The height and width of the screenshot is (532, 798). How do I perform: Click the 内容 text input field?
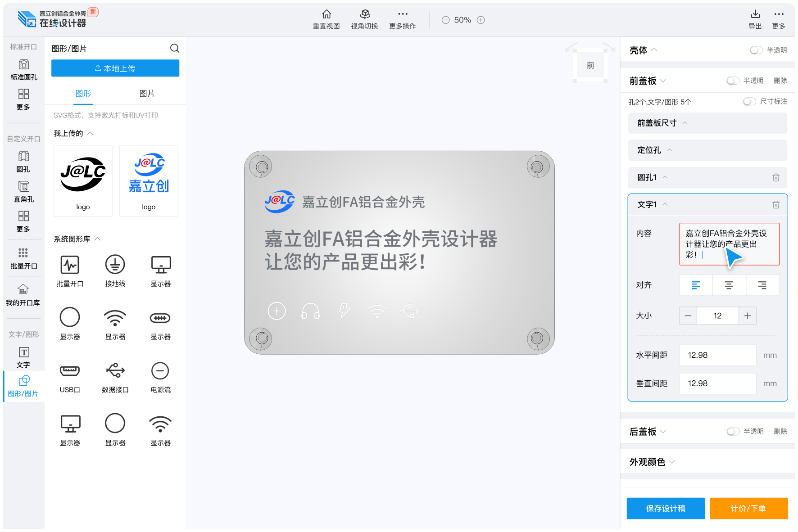click(729, 244)
